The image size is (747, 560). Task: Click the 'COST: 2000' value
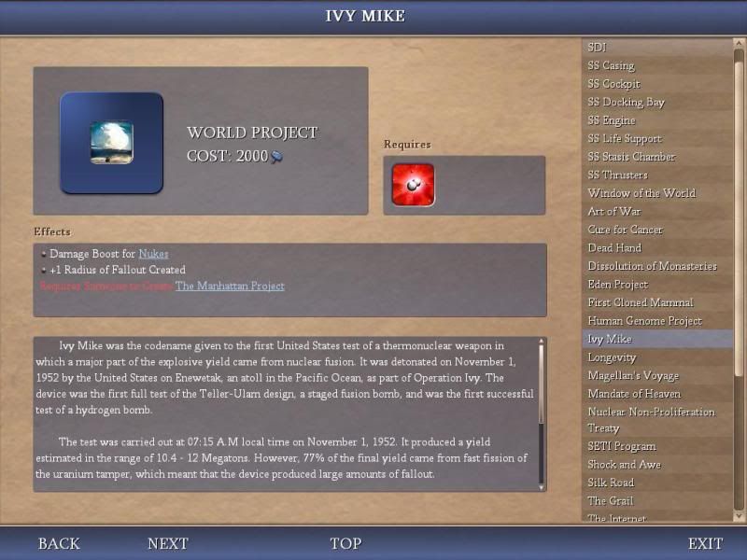point(227,156)
